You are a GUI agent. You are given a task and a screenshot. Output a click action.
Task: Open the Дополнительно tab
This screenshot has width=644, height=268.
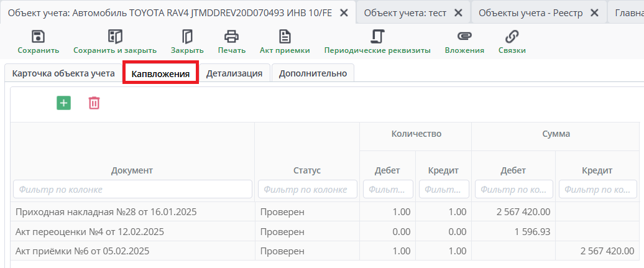click(313, 73)
